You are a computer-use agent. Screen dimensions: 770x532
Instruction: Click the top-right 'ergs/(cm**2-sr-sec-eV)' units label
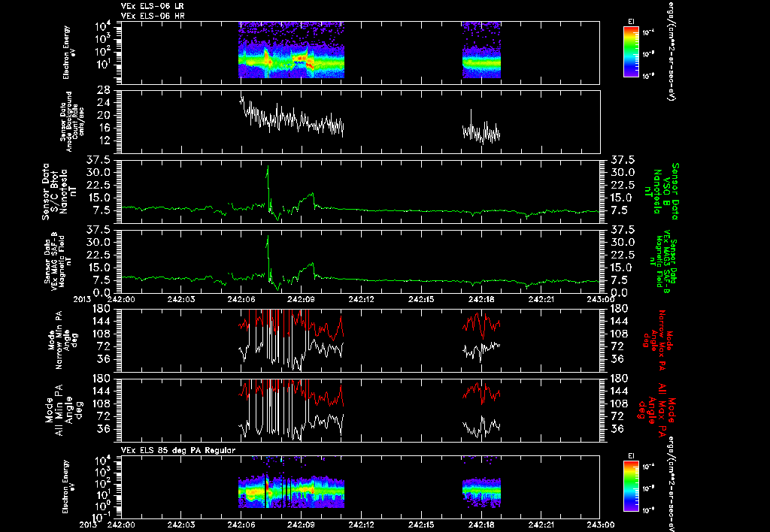tap(671, 51)
